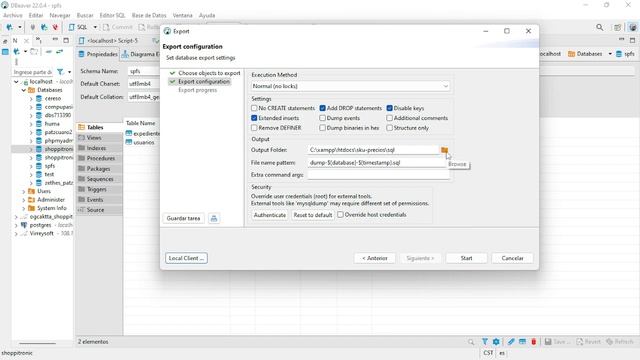Screen dimensions: 640x360
Task: Click the Output Folder path field
Action: coord(373,150)
